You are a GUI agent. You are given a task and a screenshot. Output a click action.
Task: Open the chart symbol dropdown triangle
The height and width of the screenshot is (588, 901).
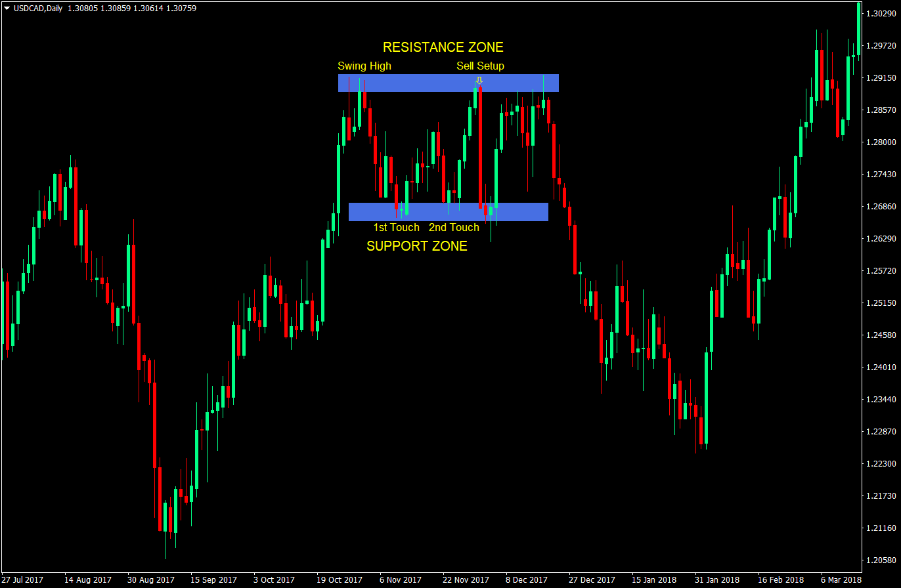tap(7, 9)
